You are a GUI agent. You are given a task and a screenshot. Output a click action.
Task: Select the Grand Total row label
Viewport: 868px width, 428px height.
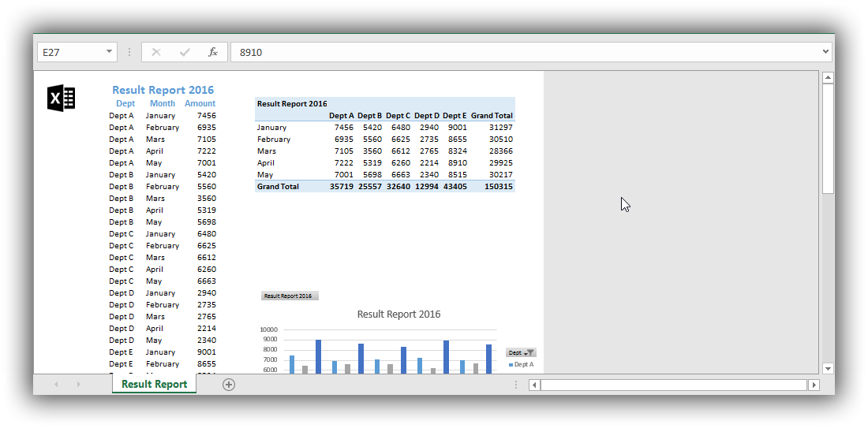pos(278,186)
